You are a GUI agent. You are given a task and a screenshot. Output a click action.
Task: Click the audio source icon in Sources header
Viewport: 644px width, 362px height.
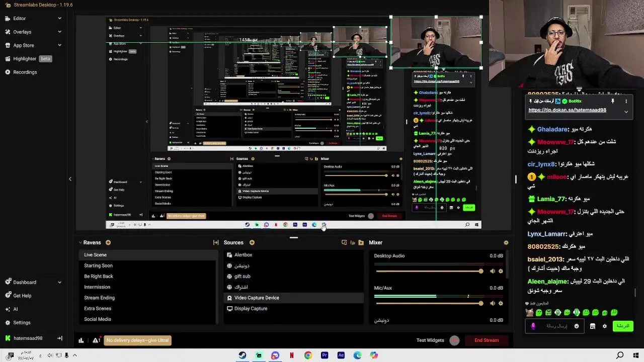coord(353,243)
